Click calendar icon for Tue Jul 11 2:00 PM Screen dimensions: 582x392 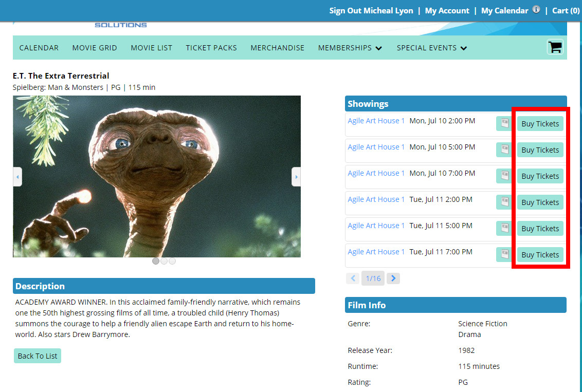click(504, 202)
